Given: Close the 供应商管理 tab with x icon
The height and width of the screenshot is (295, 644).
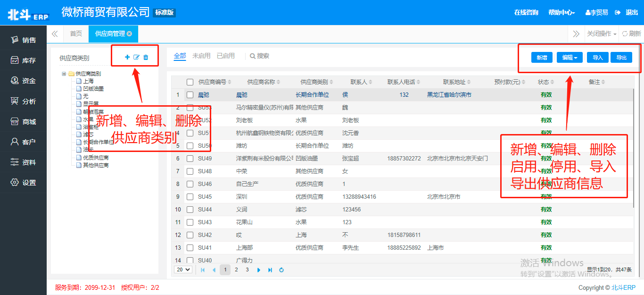Looking at the screenshot, I should [x=129, y=34].
